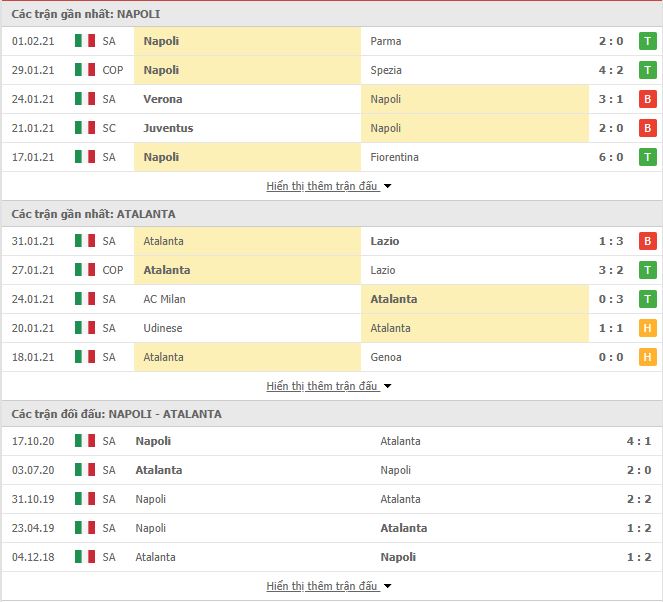Click Spezia in the 29.01.21 COP match

pyautogui.click(x=386, y=70)
